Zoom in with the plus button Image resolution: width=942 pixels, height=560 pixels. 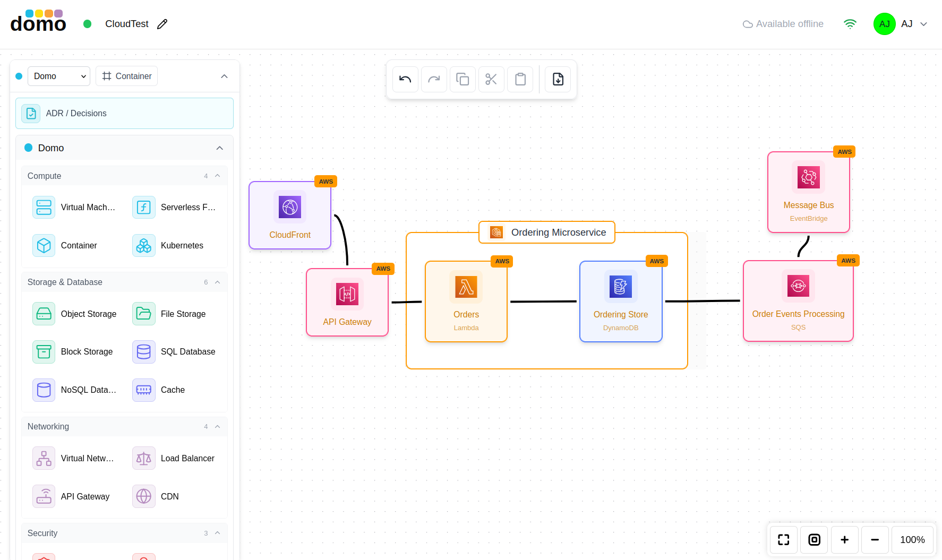tap(845, 540)
